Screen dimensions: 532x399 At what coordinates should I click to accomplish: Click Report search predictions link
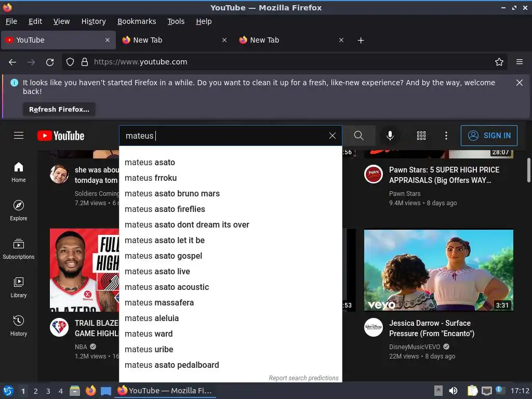coord(303,378)
